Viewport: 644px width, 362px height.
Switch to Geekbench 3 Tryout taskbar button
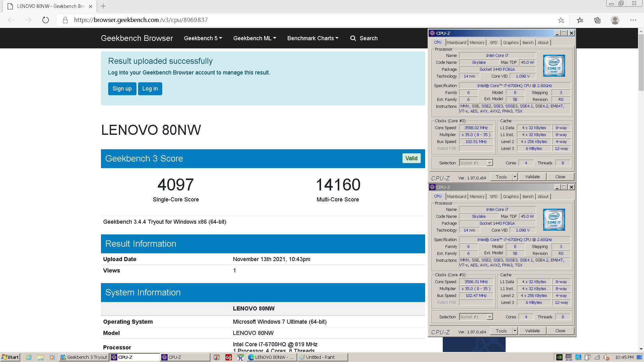point(84,357)
